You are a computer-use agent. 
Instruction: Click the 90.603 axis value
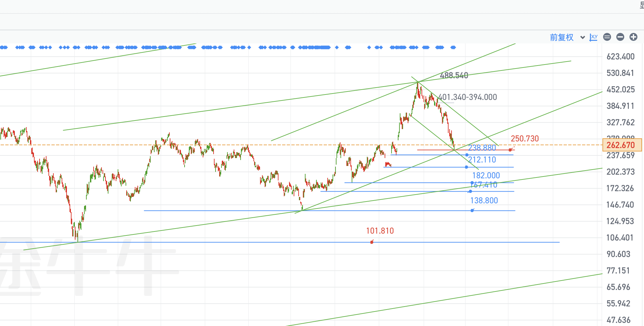[x=618, y=254]
